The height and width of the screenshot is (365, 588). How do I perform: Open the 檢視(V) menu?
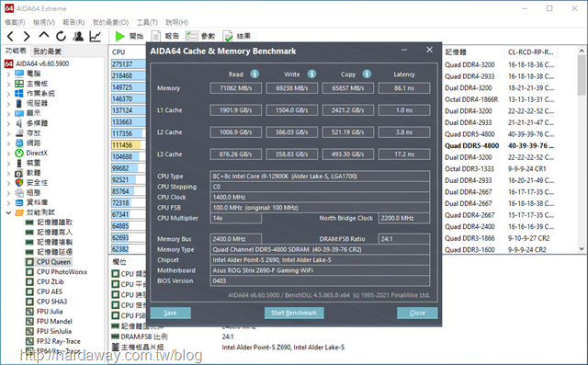pos(44,22)
